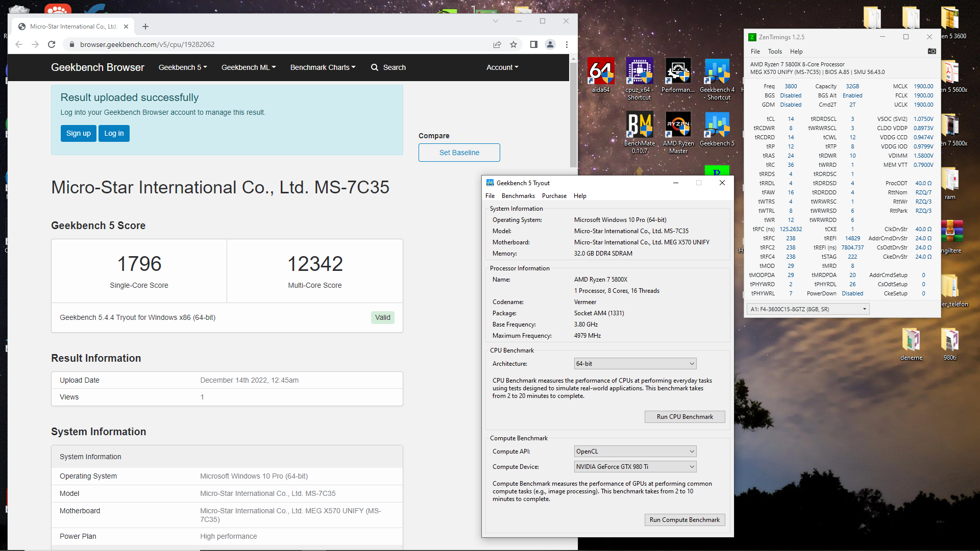Open the Chrome three-dot menu

pyautogui.click(x=567, y=44)
